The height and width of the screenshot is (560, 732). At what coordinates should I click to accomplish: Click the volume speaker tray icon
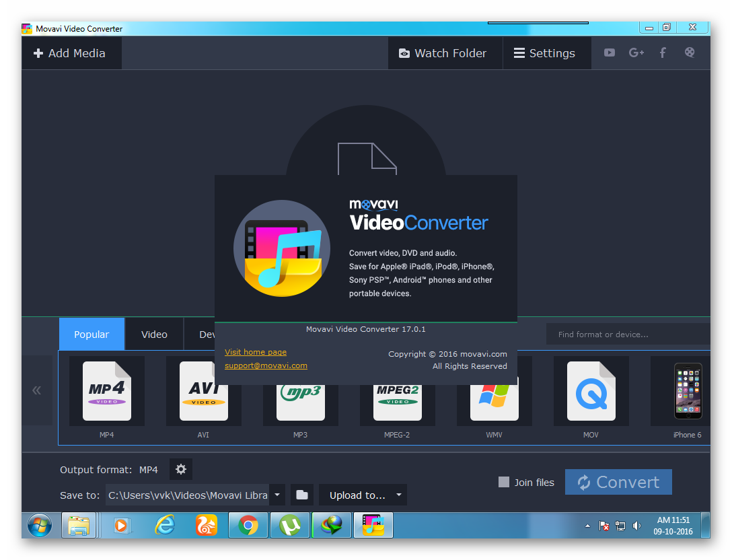click(636, 526)
